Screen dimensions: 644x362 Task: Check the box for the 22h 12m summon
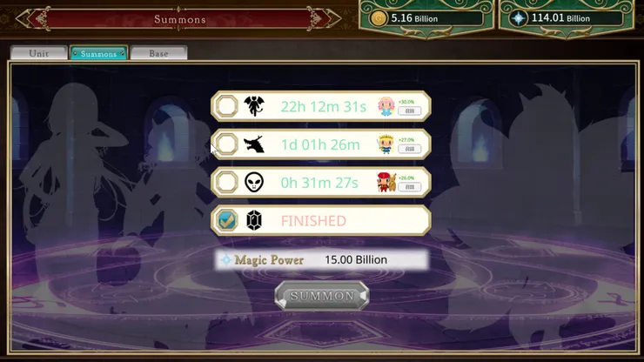coord(227,106)
